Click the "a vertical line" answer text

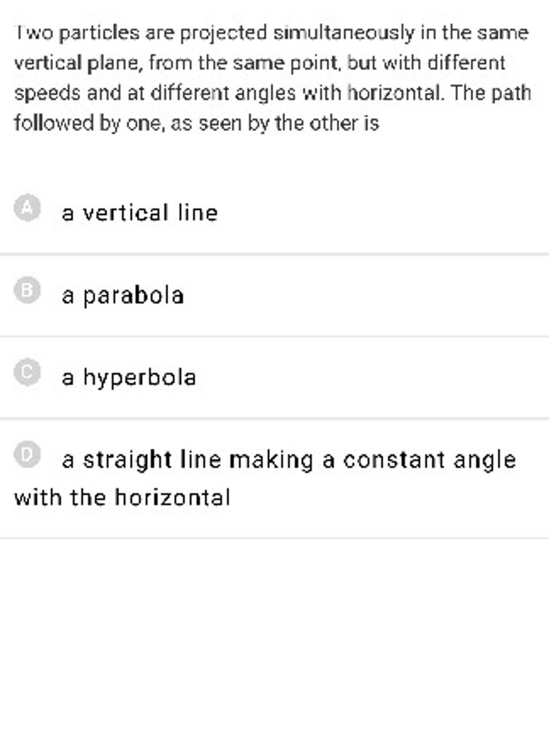click(x=140, y=213)
